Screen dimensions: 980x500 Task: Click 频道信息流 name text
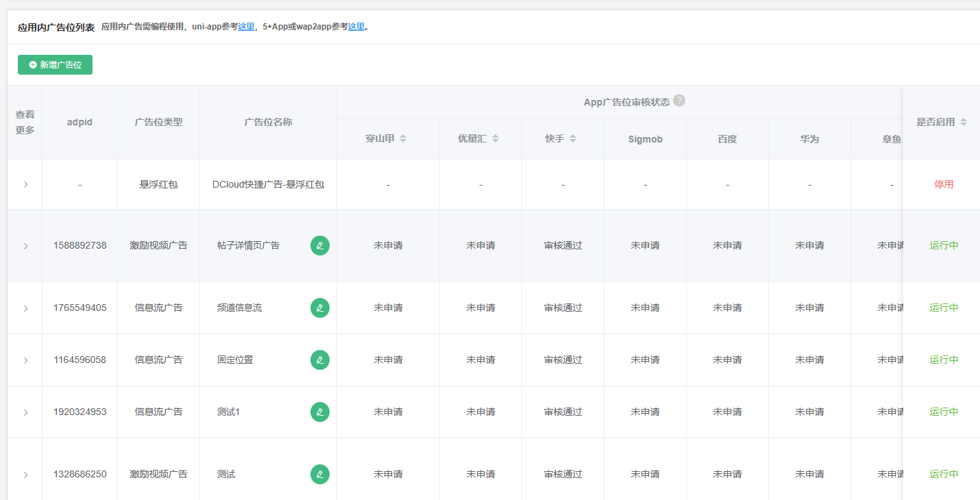point(239,308)
